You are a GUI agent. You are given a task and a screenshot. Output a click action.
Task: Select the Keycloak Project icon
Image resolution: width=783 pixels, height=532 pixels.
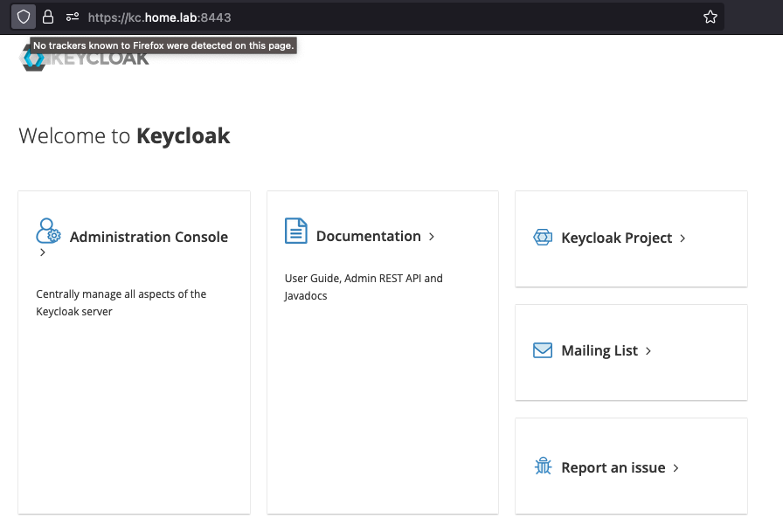click(543, 237)
